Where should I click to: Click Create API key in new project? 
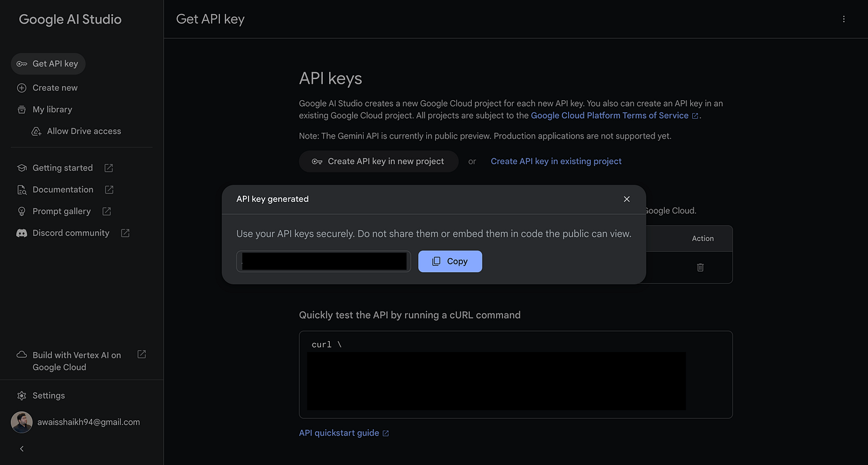tap(378, 161)
